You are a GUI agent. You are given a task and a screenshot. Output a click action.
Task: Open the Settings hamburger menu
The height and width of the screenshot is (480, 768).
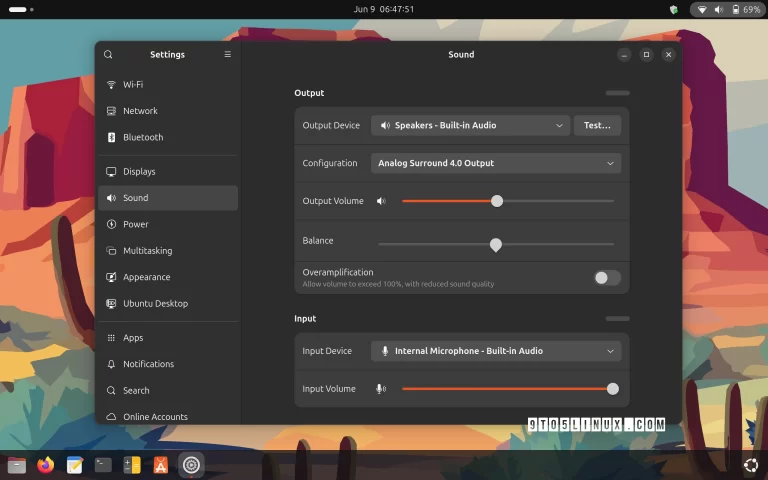click(227, 55)
